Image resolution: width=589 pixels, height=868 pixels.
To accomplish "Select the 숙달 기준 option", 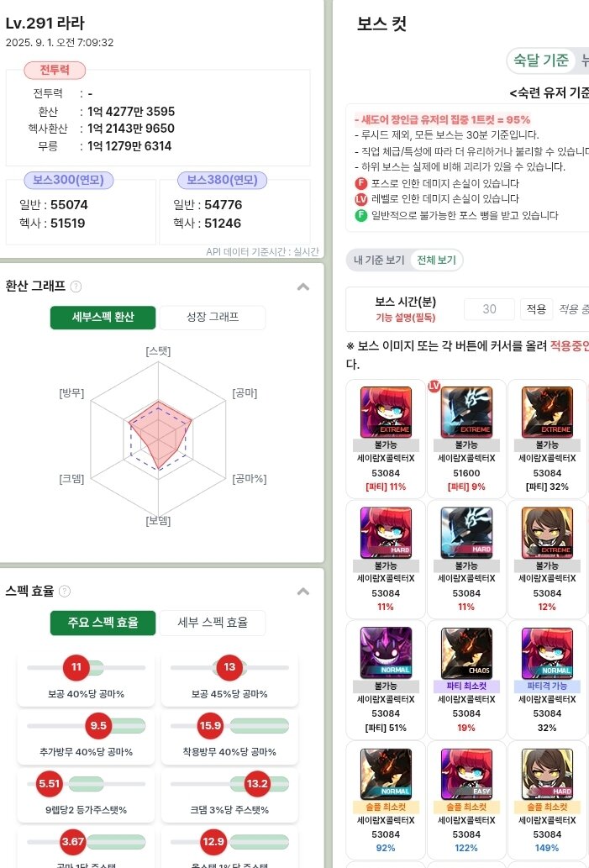I will tap(541, 60).
